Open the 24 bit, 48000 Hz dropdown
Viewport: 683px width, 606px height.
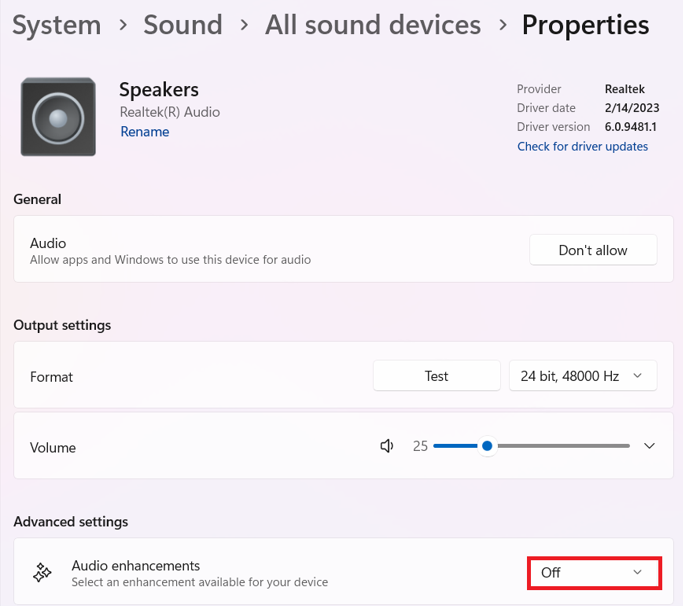(583, 376)
